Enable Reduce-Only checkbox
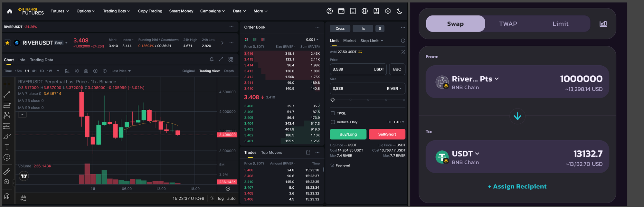 (333, 122)
